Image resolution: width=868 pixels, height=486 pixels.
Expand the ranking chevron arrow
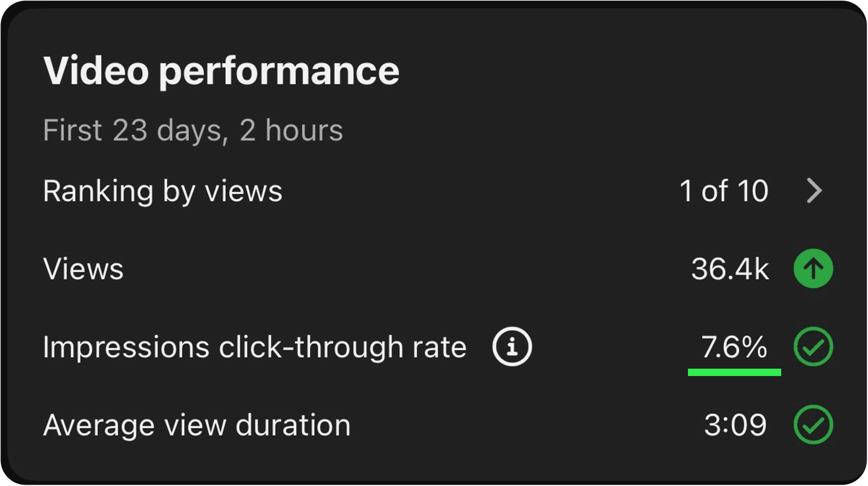click(x=814, y=191)
